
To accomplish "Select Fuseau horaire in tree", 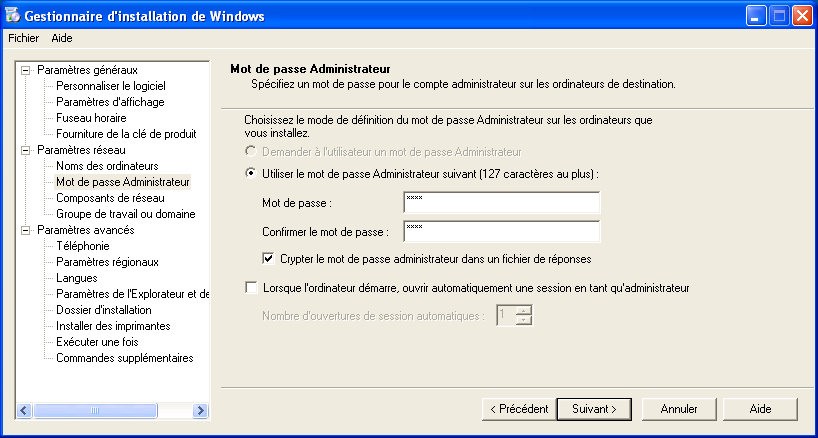I will pyautogui.click(x=91, y=118).
